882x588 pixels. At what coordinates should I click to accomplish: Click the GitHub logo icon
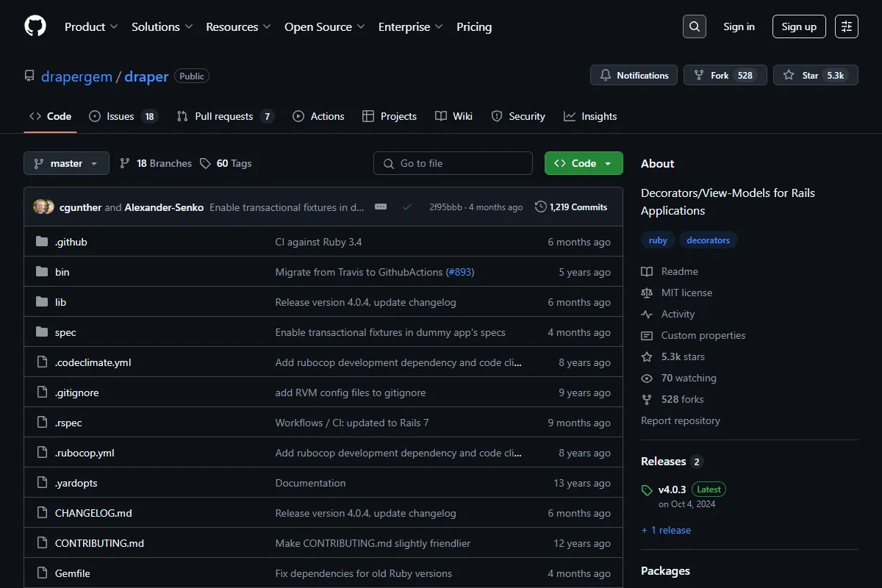(x=35, y=26)
